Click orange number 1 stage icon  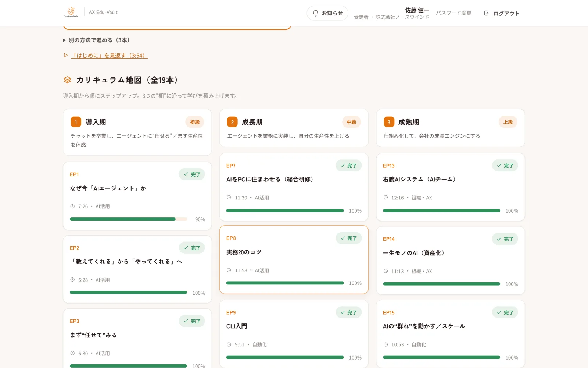[x=76, y=122]
